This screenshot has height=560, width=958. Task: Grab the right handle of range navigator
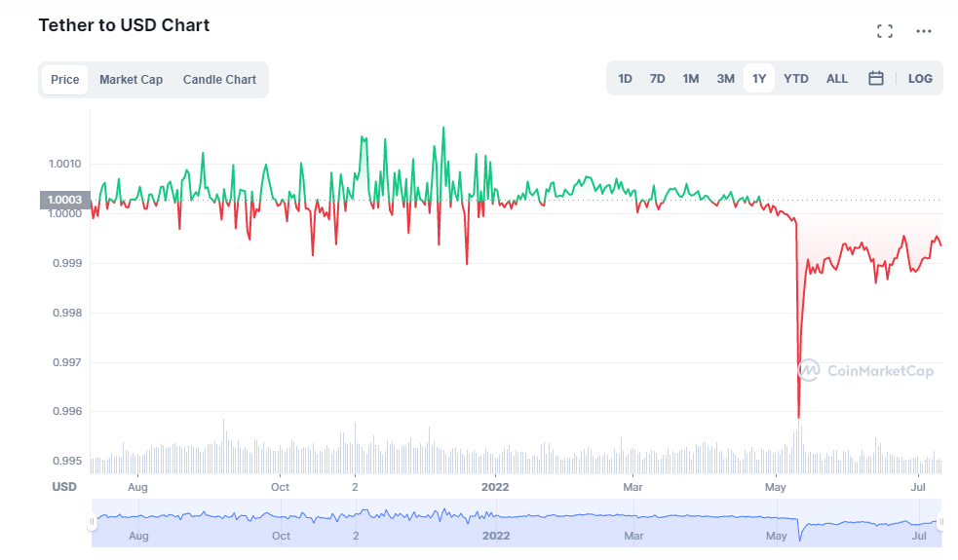[x=940, y=521]
